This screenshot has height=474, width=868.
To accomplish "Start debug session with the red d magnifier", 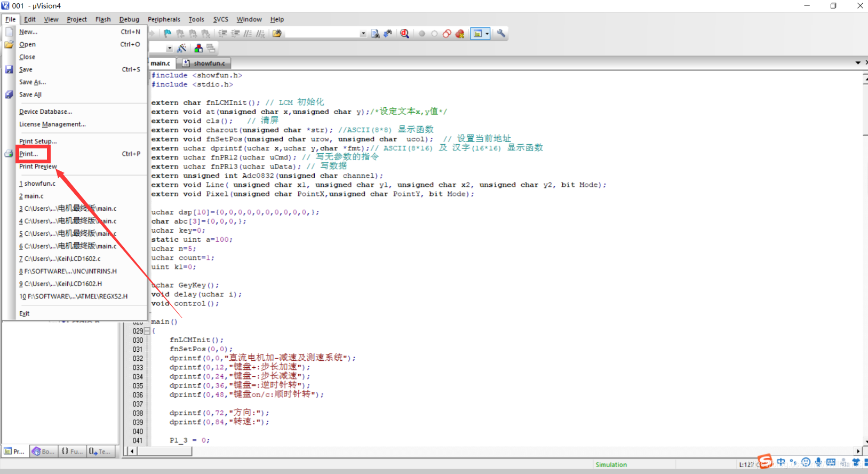I will tap(405, 34).
